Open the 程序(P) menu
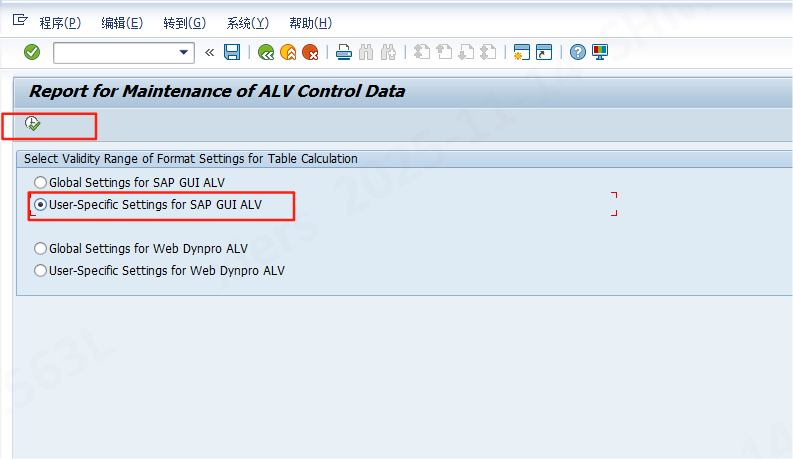This screenshot has height=459, width=793. [x=60, y=23]
